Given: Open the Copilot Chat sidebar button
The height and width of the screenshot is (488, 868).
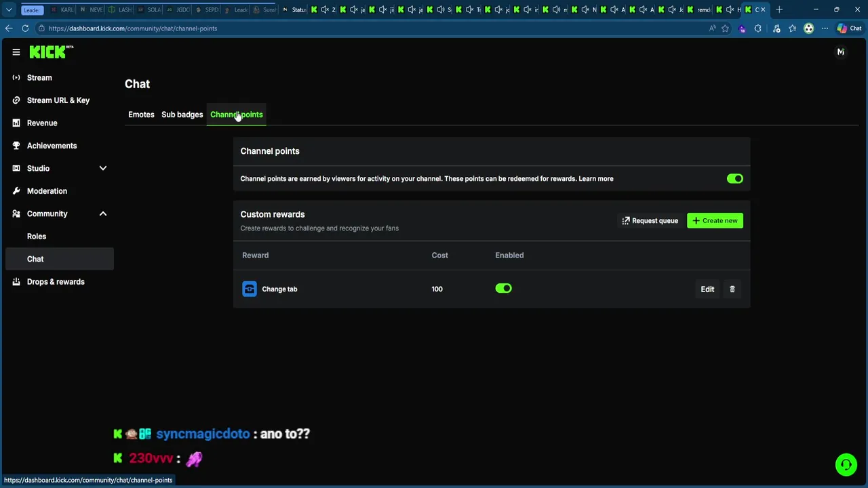Looking at the screenshot, I should 849,28.
